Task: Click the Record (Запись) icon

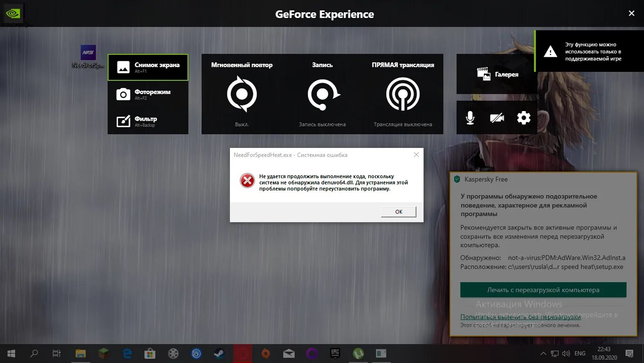Action: click(x=323, y=94)
